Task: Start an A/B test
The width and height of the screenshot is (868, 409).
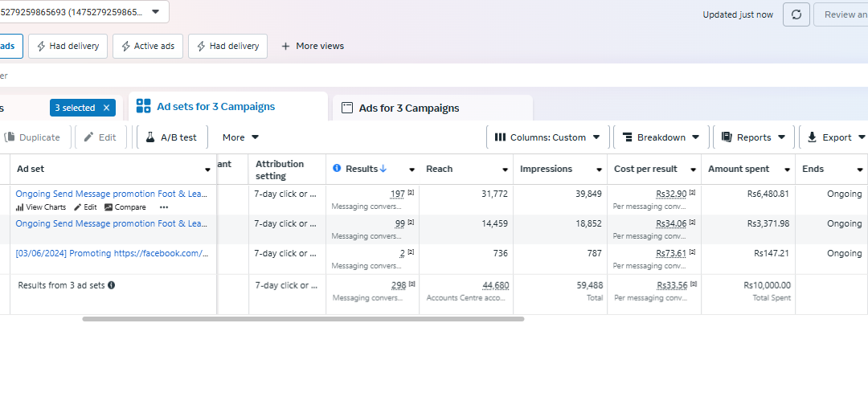Action: click(x=172, y=137)
